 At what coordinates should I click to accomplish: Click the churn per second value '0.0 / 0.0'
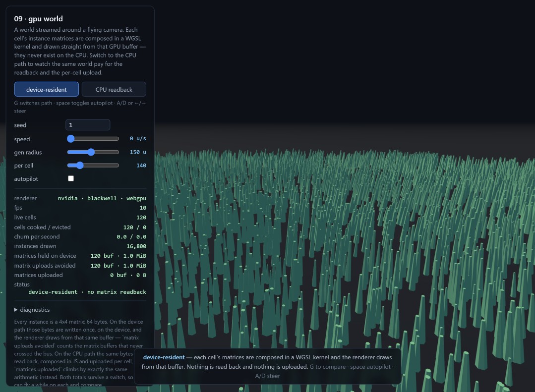click(131, 237)
